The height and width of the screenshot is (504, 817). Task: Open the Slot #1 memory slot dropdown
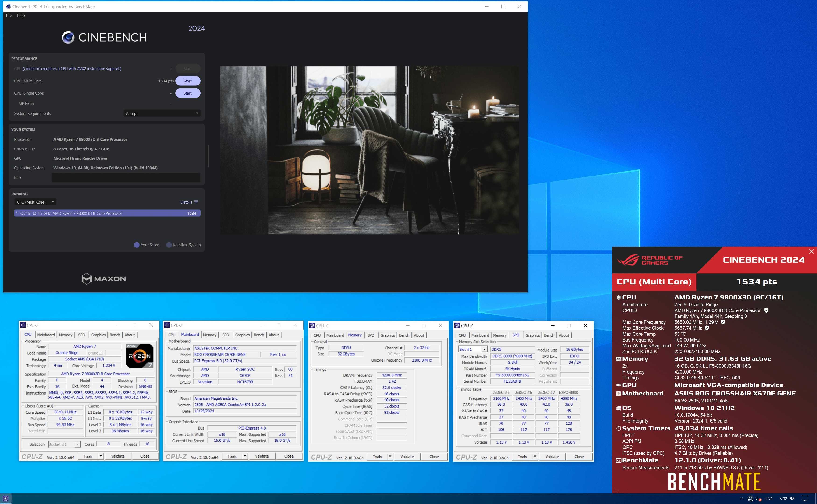click(473, 349)
